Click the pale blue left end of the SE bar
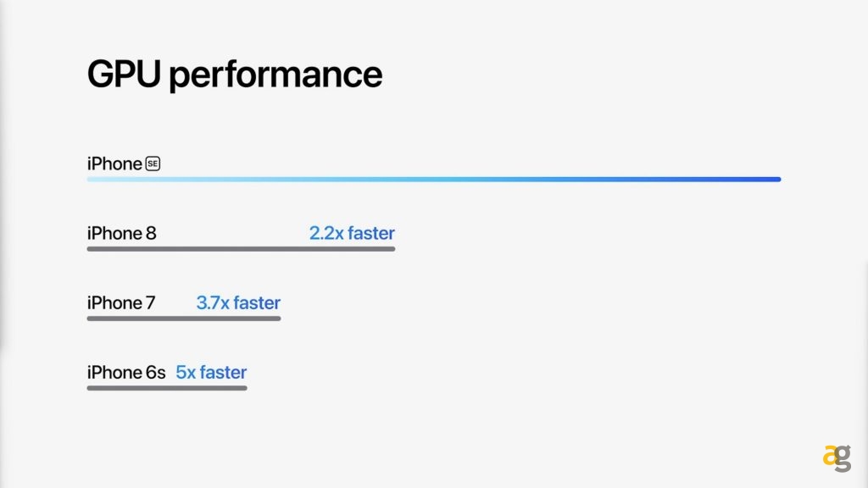The image size is (868, 488). 97,180
